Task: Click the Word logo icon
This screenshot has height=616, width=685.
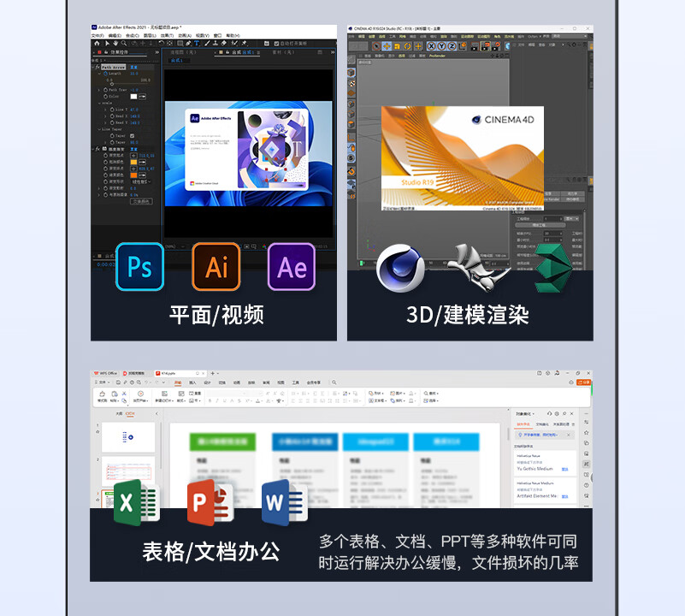Action: (x=285, y=502)
